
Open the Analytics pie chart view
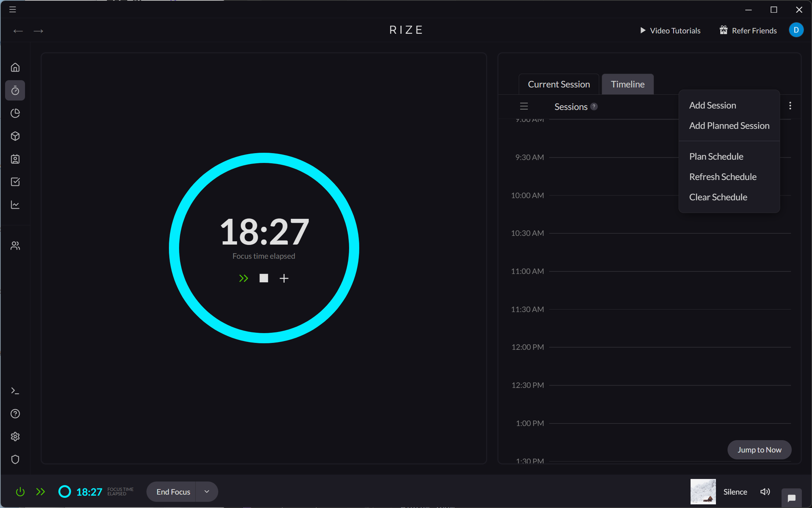15,113
